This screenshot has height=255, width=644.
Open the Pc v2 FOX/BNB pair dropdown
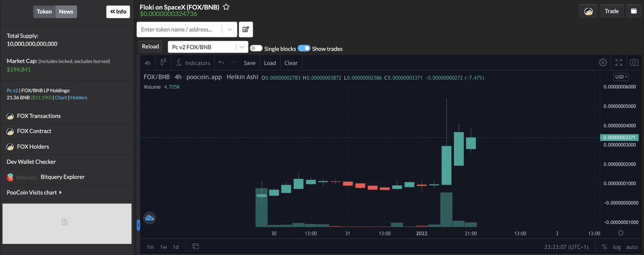[208, 47]
